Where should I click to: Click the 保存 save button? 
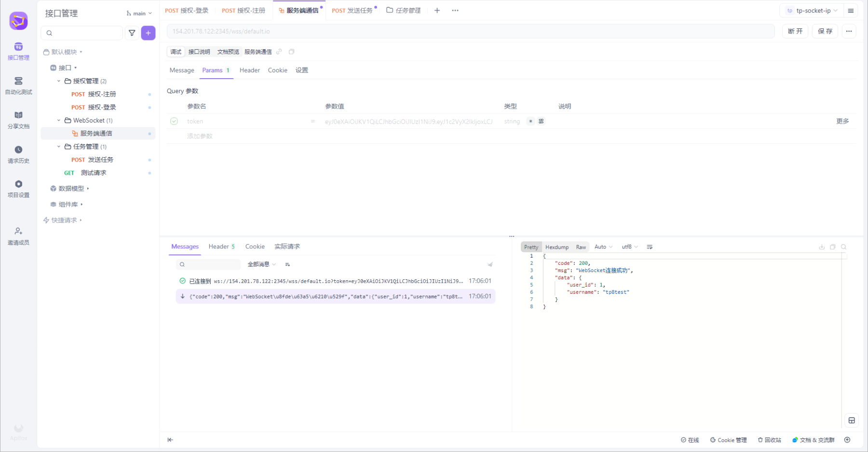point(825,31)
